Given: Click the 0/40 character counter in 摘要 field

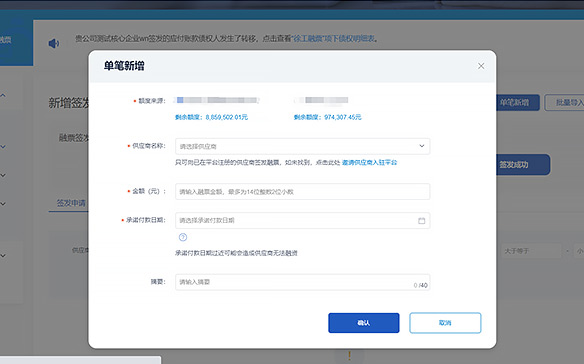Looking at the screenshot, I should click(x=420, y=285).
